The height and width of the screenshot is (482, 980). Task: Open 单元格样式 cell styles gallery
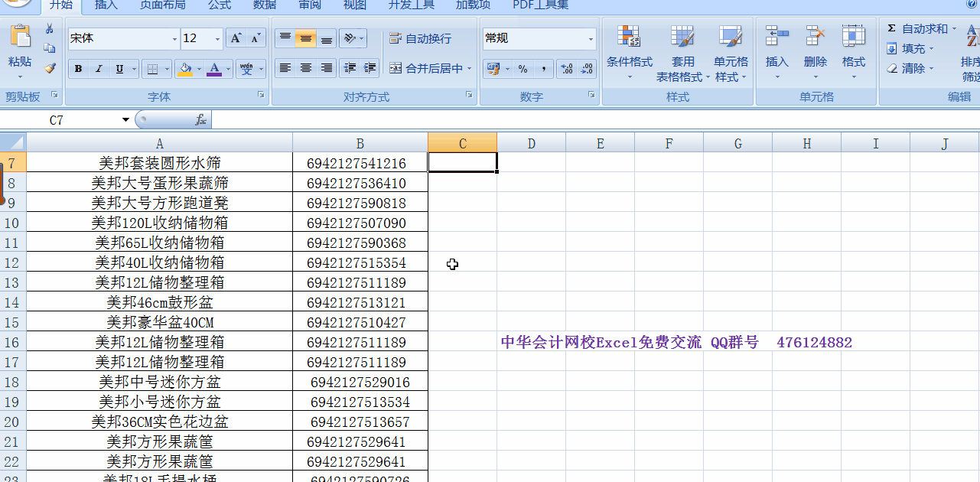[x=731, y=52]
